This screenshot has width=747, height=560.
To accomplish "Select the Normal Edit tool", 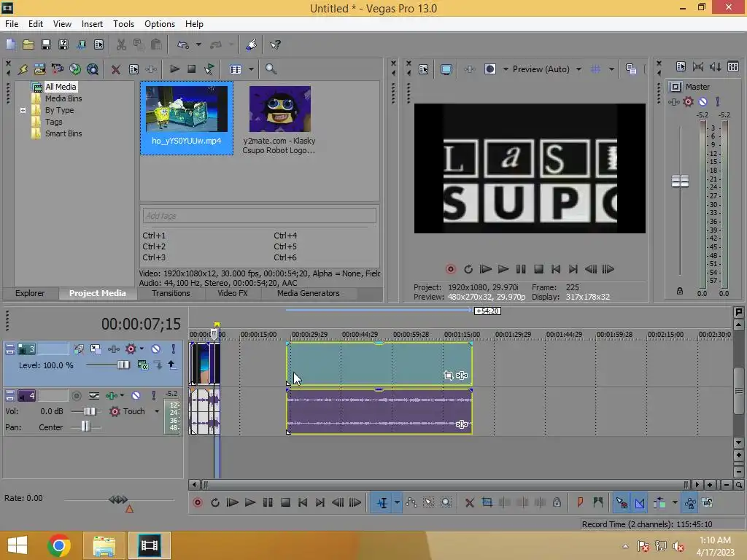I will click(x=382, y=502).
